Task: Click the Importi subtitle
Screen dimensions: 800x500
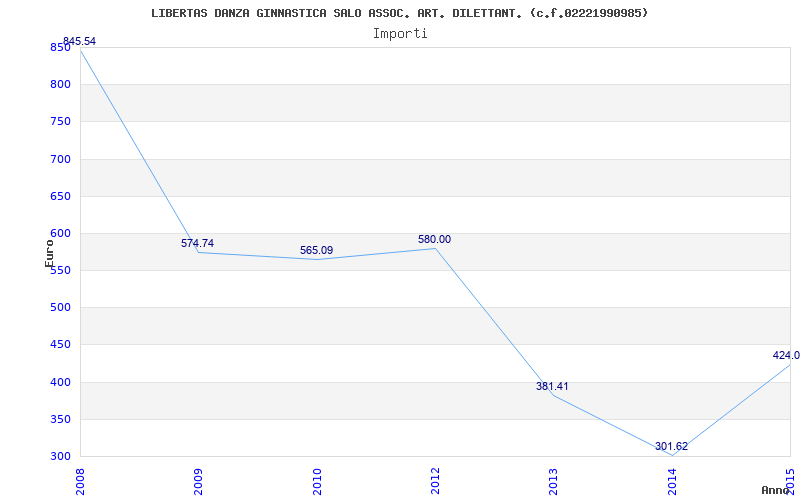Action: pos(400,34)
